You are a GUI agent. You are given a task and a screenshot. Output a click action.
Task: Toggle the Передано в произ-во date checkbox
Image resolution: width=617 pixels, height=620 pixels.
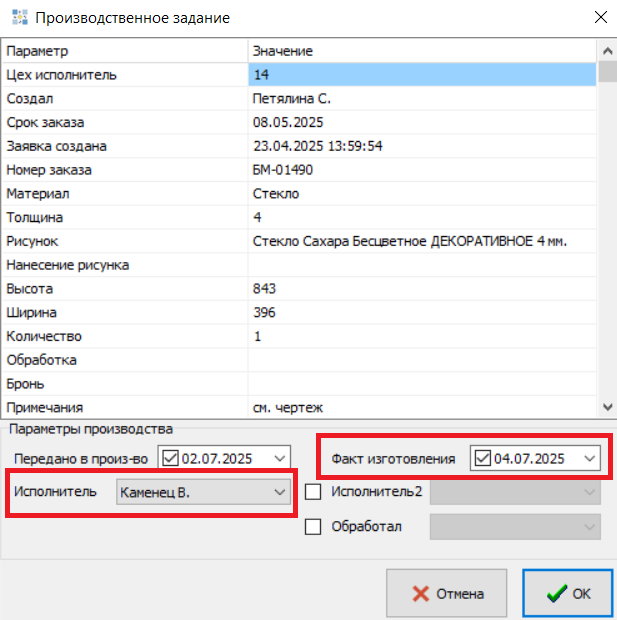click(170, 458)
